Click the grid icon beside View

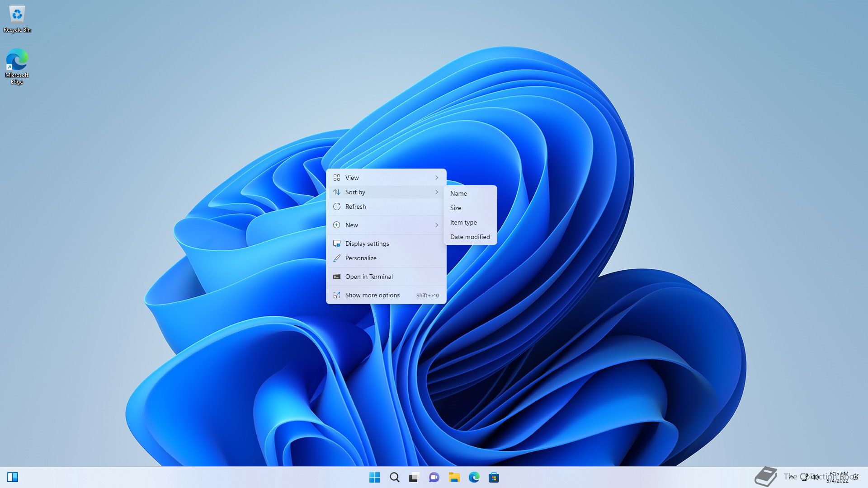click(337, 178)
